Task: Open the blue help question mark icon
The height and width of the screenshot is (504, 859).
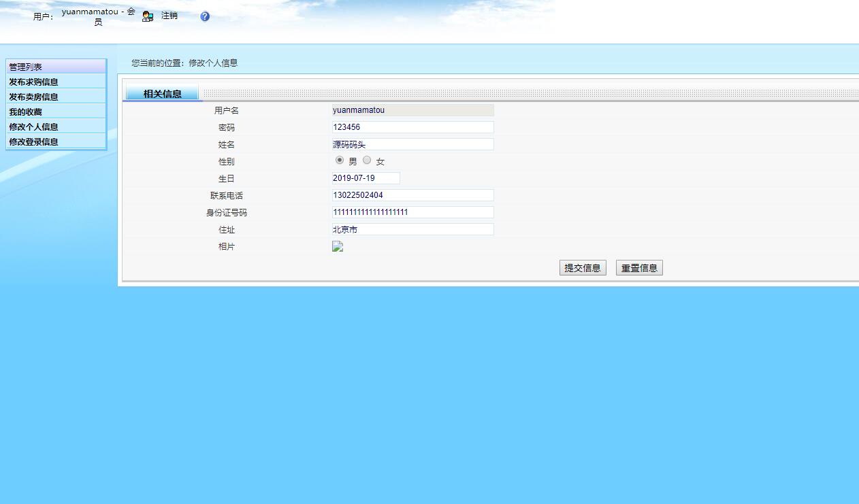Action: click(x=204, y=16)
